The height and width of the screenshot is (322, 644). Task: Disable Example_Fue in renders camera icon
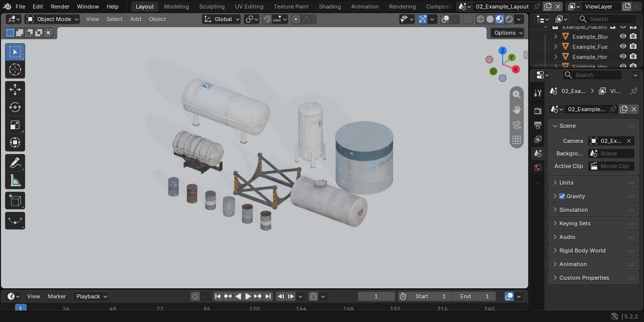tap(633, 47)
